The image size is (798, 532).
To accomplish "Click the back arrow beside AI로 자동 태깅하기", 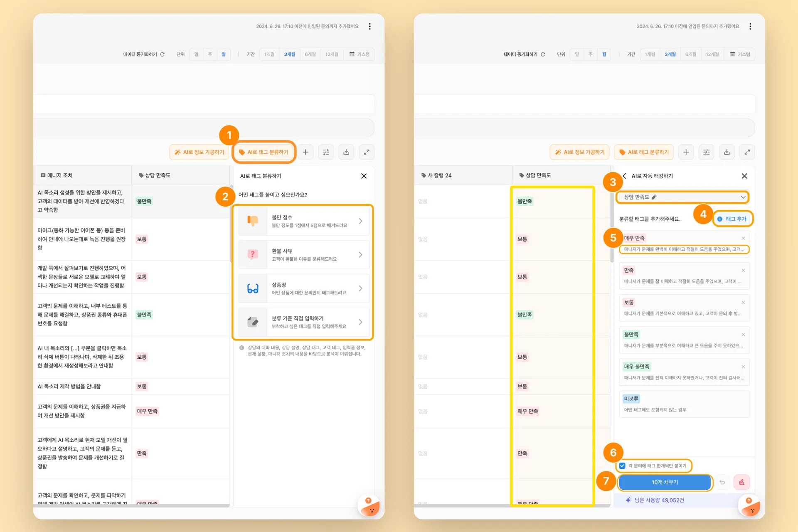I will tap(624, 176).
